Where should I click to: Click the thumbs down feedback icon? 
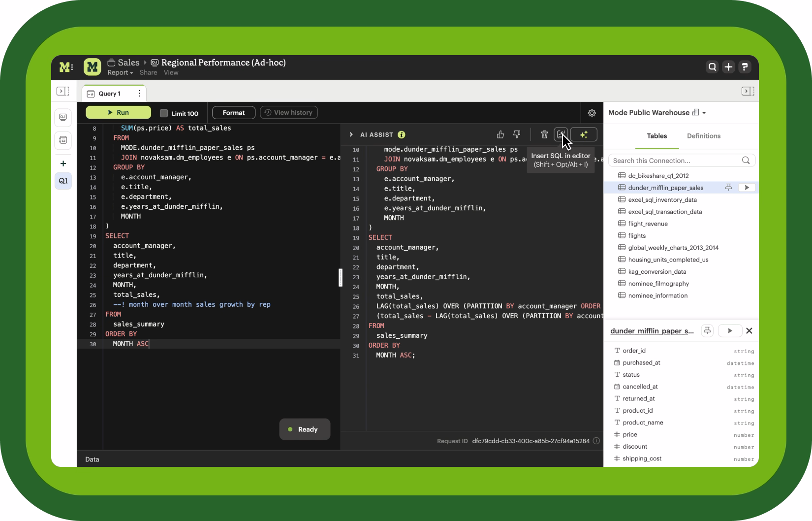[x=517, y=134]
